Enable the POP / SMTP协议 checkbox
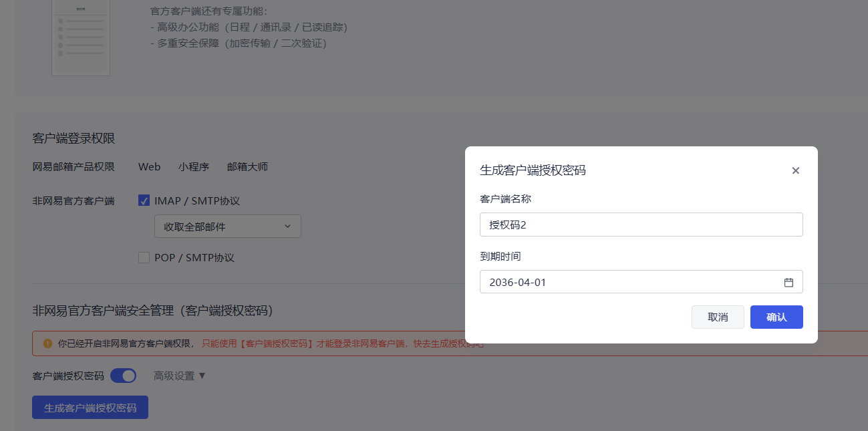The height and width of the screenshot is (431, 868). click(144, 257)
